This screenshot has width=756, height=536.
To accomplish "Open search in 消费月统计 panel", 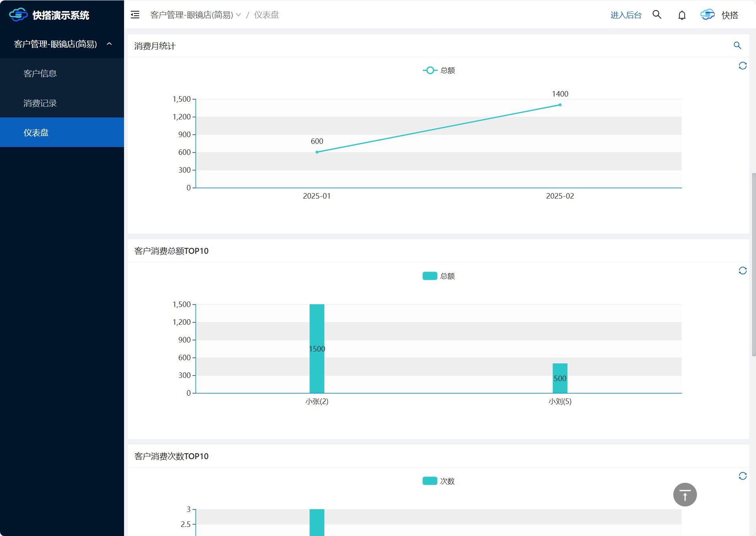I will tap(737, 45).
